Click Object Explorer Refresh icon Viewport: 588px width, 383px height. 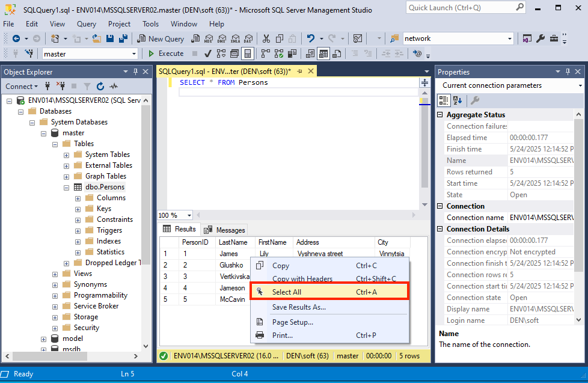(x=100, y=86)
